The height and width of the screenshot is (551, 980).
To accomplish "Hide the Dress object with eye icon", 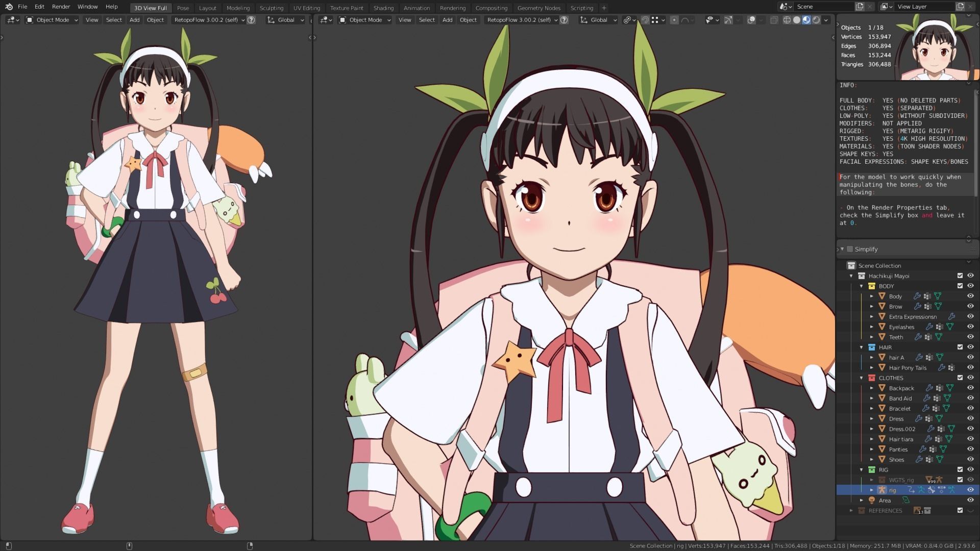I will click(x=970, y=418).
